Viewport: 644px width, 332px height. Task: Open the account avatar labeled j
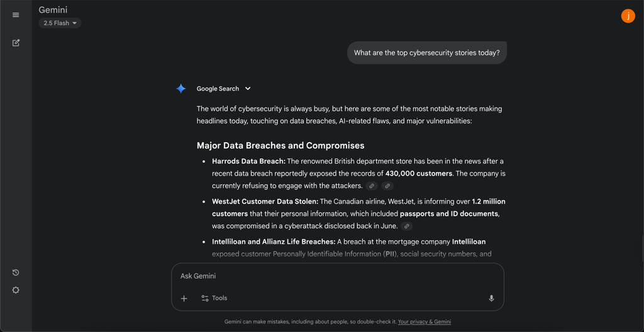[628, 16]
